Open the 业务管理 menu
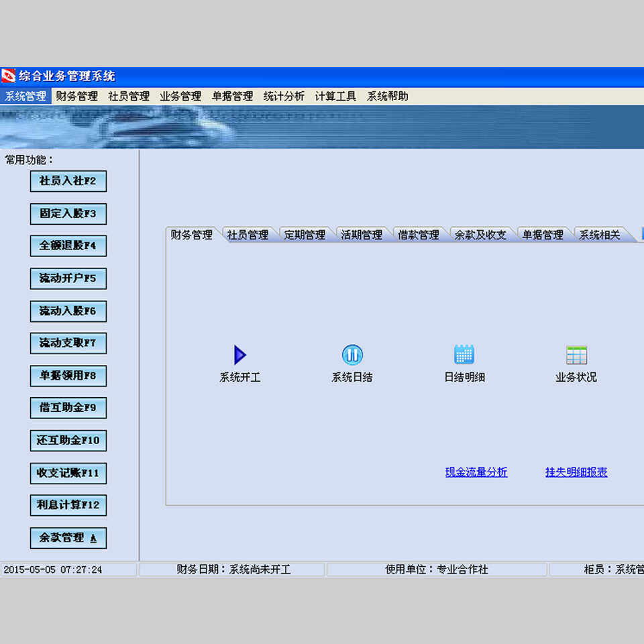 pyautogui.click(x=180, y=96)
